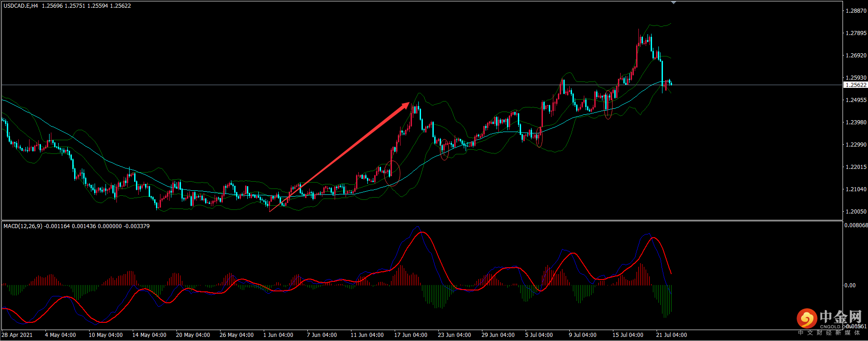Click the 0.008068 MACD scale value
The height and width of the screenshot is (341, 868).
click(x=855, y=225)
